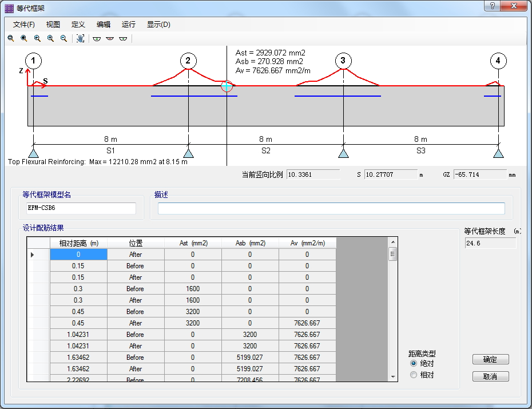Select the rubber band zoom tool

(11, 38)
